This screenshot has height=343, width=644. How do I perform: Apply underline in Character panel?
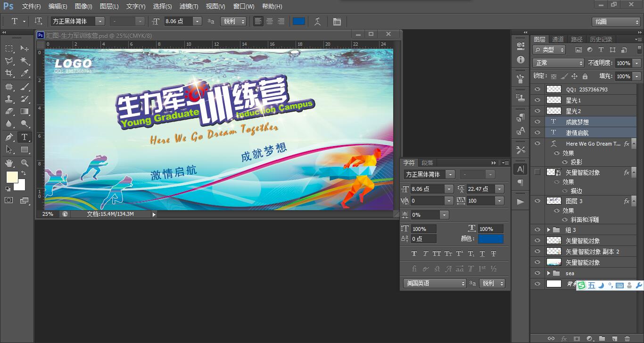click(482, 253)
